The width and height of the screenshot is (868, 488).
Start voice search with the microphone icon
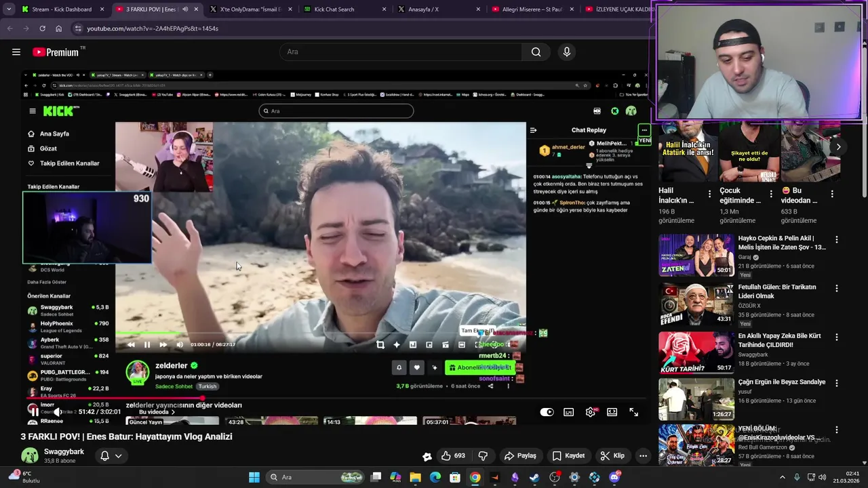point(567,52)
